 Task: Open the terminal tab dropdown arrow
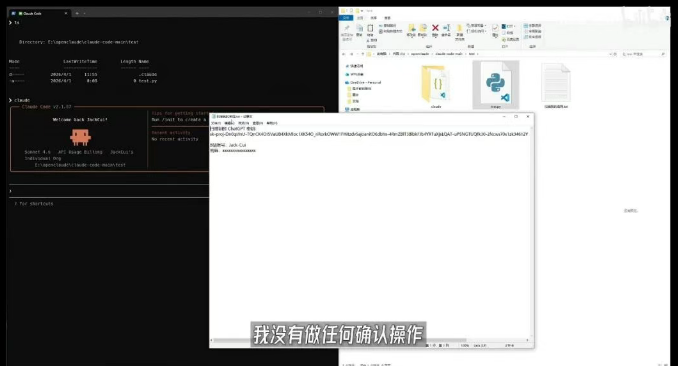[85, 13]
